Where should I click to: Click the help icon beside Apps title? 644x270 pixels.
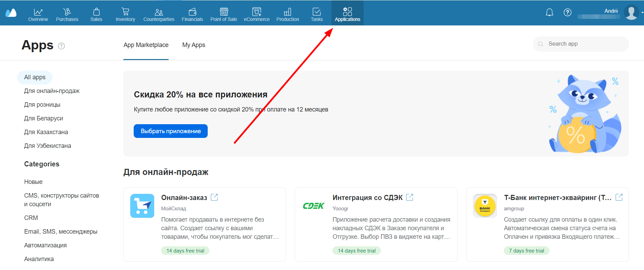pyautogui.click(x=61, y=46)
